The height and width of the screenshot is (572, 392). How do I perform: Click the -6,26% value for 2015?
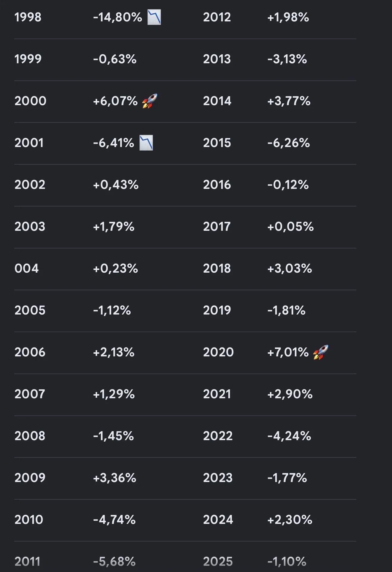[x=289, y=143]
